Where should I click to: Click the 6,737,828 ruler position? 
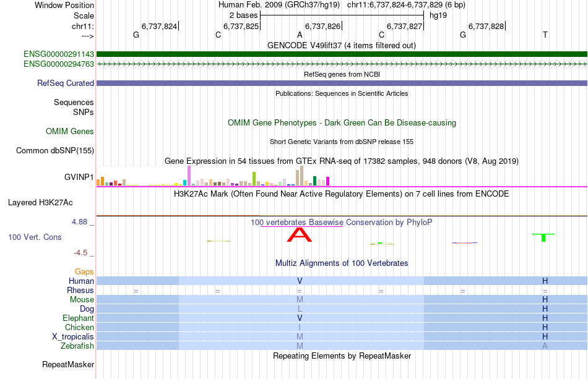[486, 26]
